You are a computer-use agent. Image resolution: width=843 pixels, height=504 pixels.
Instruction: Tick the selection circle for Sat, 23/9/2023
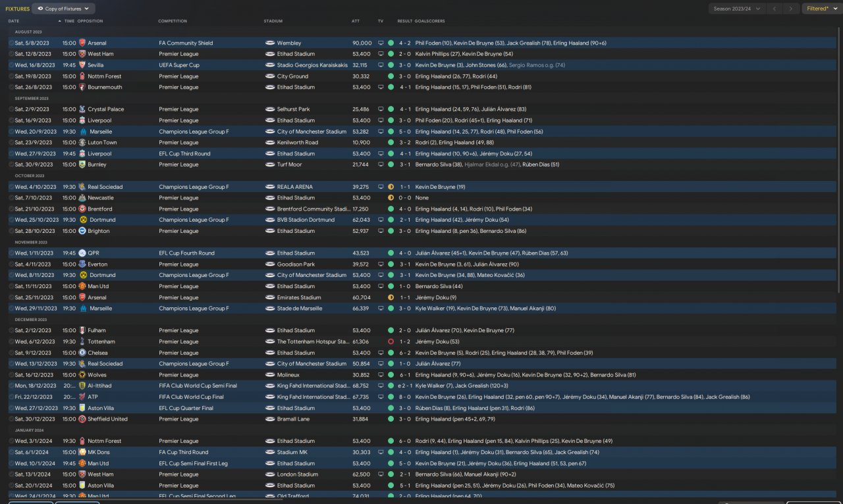11,142
